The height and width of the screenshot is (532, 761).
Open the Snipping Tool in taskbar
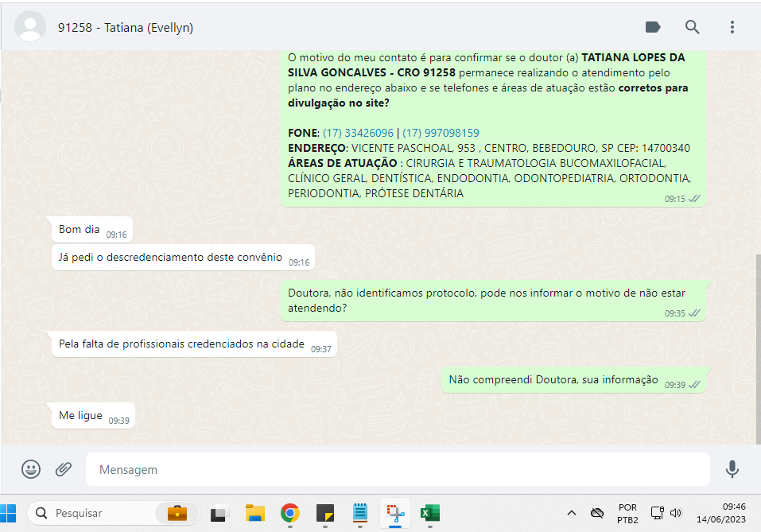(394, 513)
